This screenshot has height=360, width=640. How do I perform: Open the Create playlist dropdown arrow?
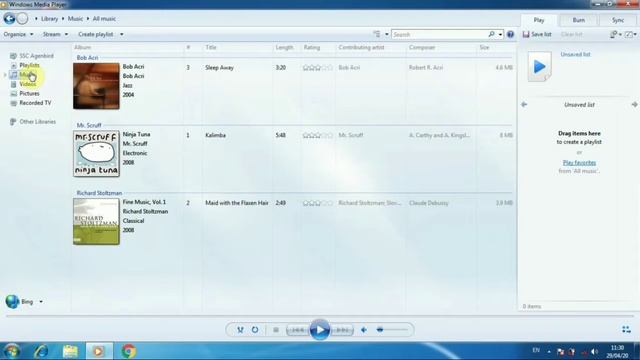(122, 34)
